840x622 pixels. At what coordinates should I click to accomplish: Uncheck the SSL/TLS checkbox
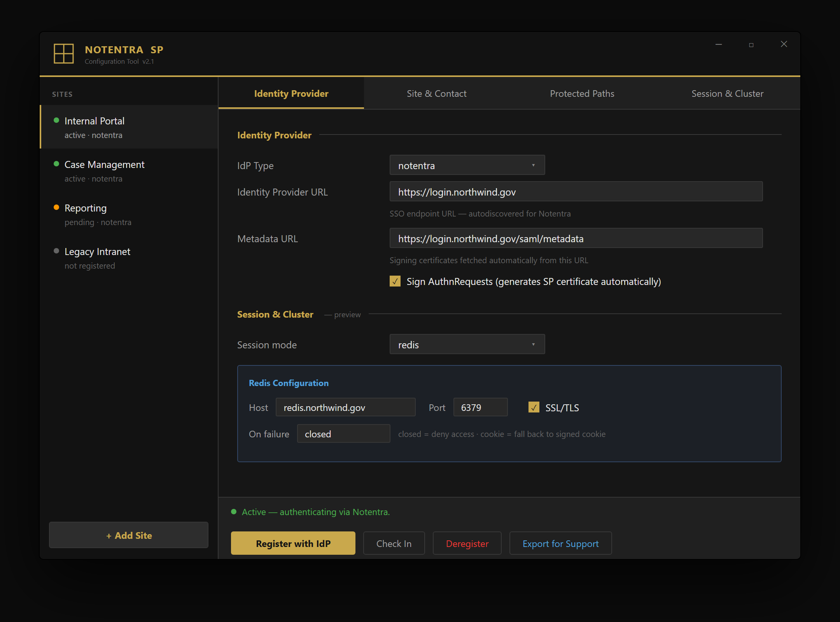pos(534,407)
